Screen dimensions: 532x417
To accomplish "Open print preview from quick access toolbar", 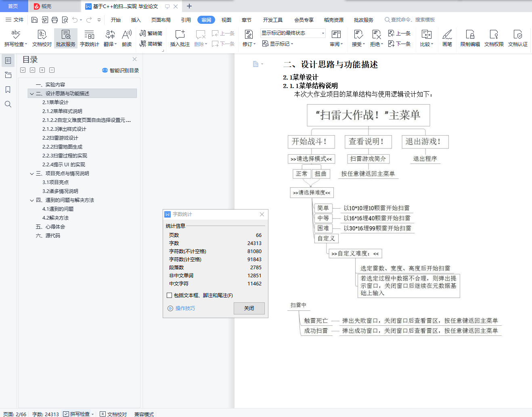I will point(65,20).
